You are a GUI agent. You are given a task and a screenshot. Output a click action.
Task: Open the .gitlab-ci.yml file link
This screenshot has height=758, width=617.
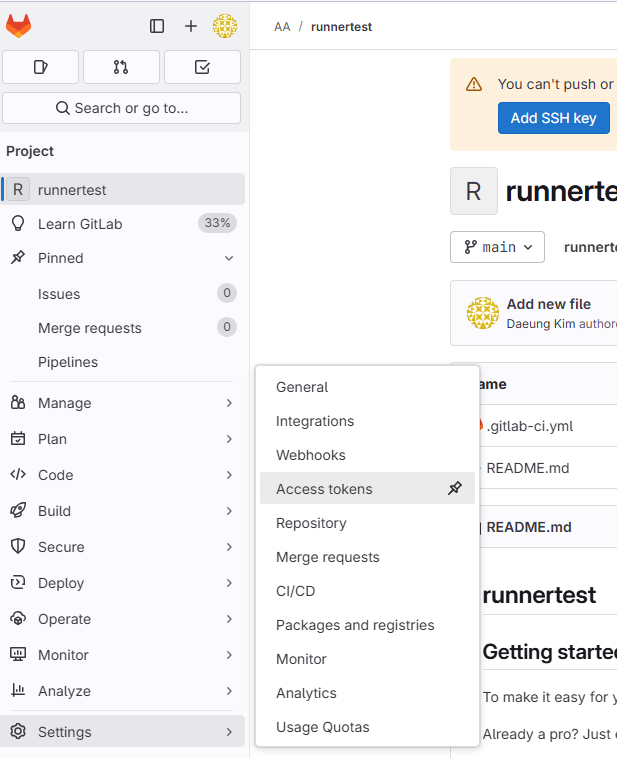(x=529, y=426)
